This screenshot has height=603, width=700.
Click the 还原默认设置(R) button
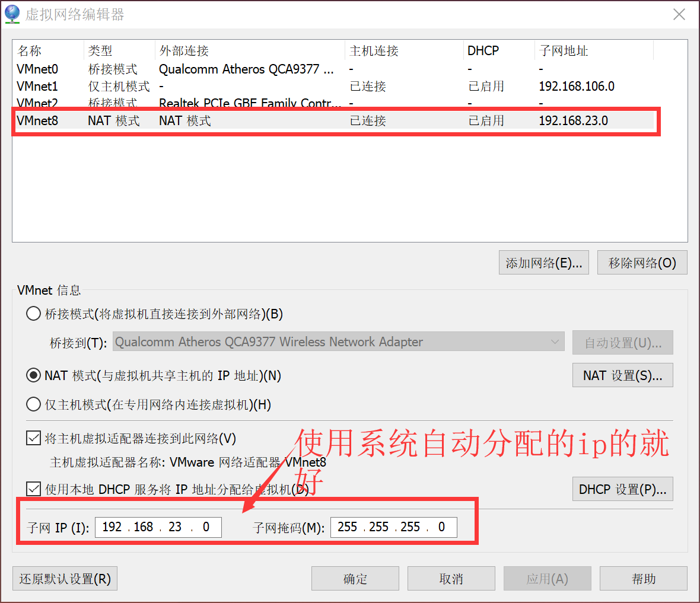tap(65, 578)
